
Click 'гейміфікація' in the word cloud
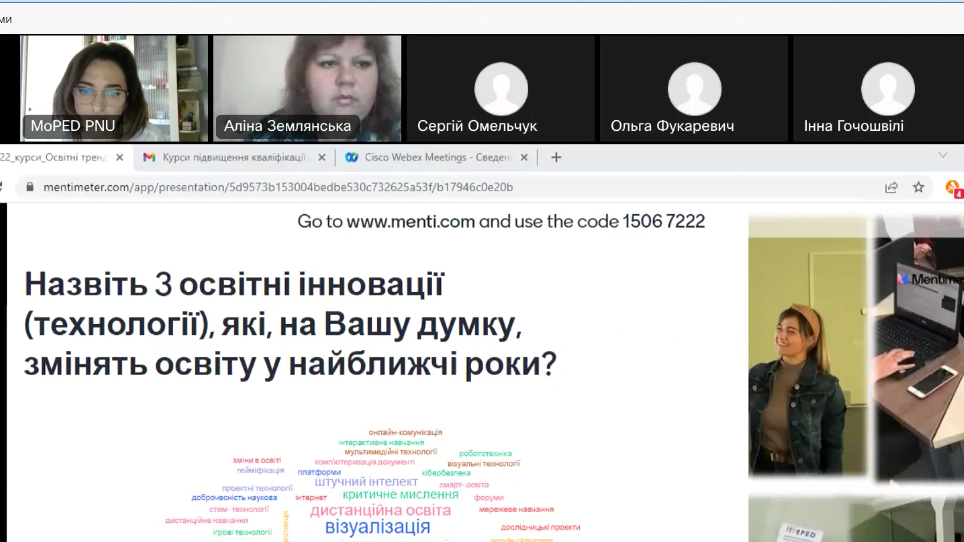(261, 471)
